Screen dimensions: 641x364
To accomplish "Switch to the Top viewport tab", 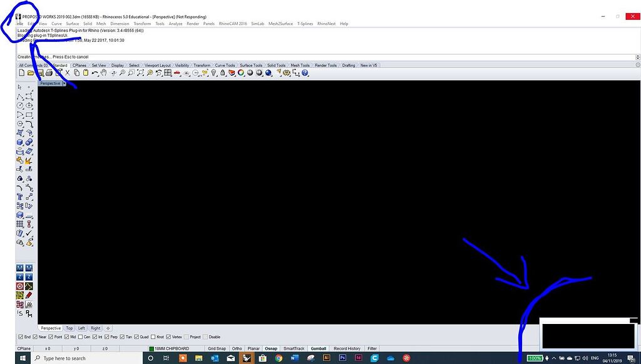I will coord(69,328).
